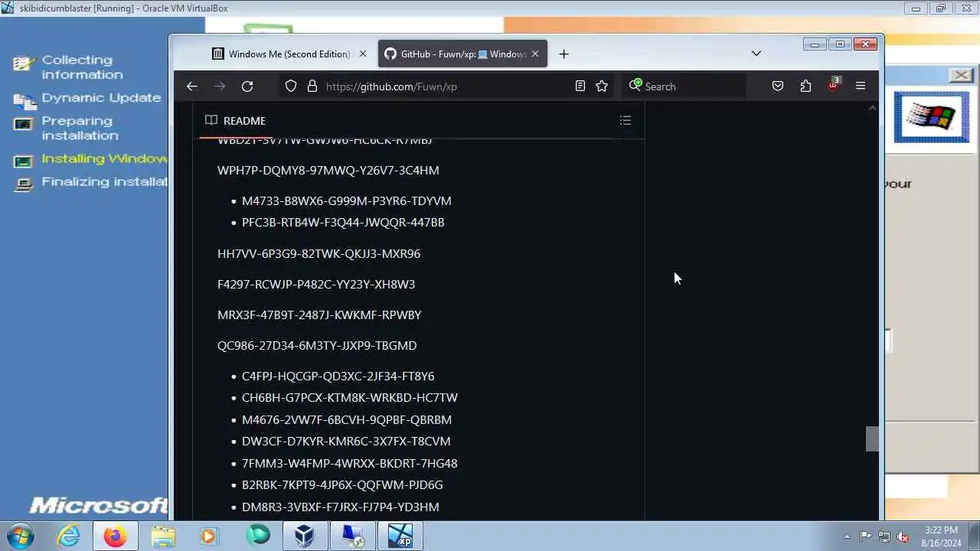Click the monitor-and-globe taskbar icon
The width and height of the screenshot is (980, 551).
352,536
